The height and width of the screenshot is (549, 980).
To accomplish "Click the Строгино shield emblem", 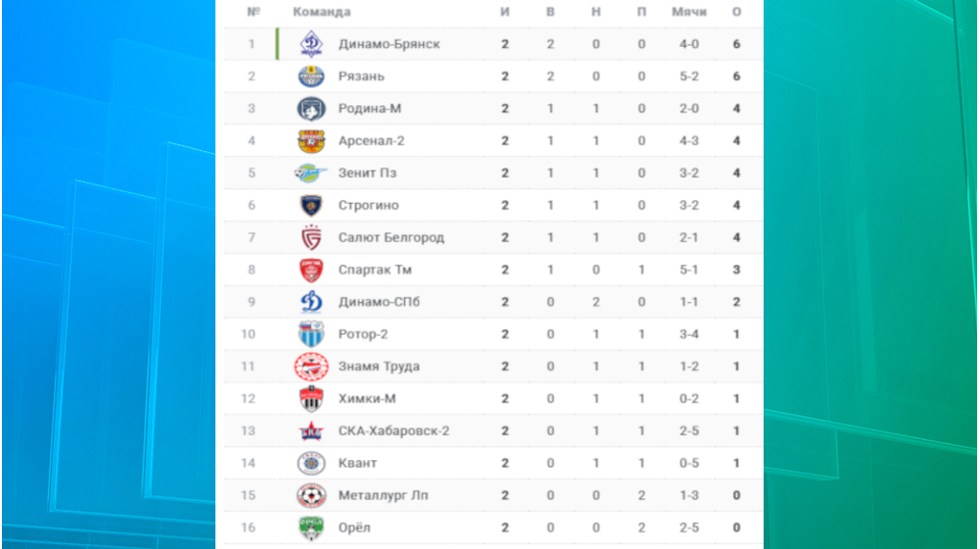I will click(x=311, y=206).
